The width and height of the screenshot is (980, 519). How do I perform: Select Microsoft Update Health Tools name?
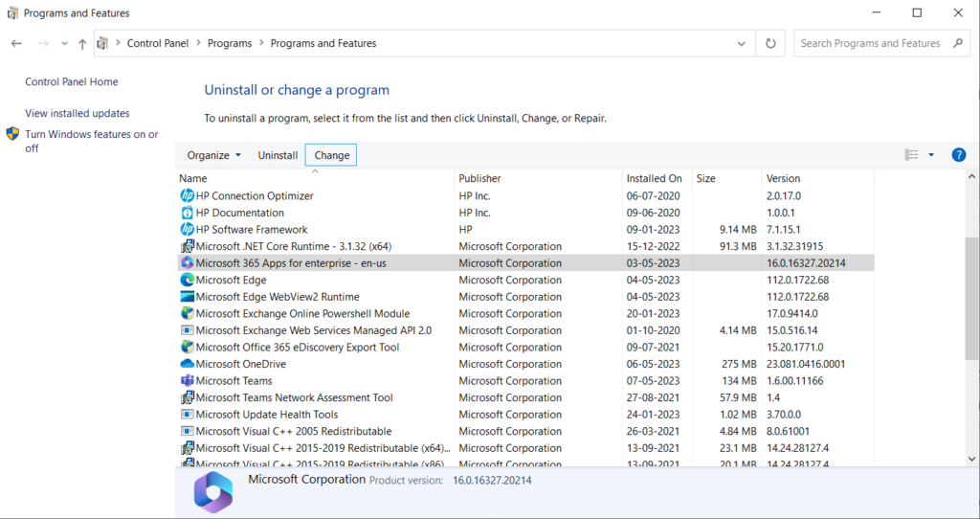pyautogui.click(x=267, y=415)
